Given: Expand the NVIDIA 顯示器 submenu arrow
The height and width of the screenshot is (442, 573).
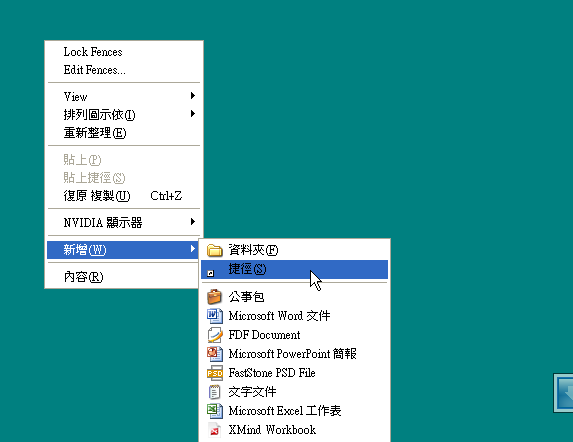Looking at the screenshot, I should 193,222.
